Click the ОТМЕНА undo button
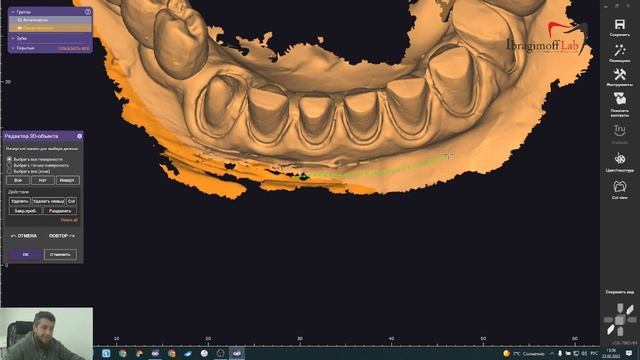This screenshot has width=640, height=360. [24, 236]
